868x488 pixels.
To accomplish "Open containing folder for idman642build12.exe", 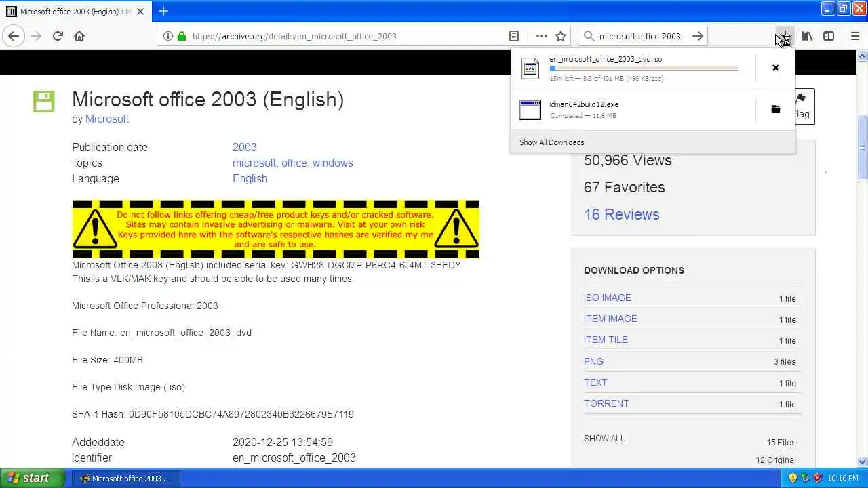I will pyautogui.click(x=776, y=109).
